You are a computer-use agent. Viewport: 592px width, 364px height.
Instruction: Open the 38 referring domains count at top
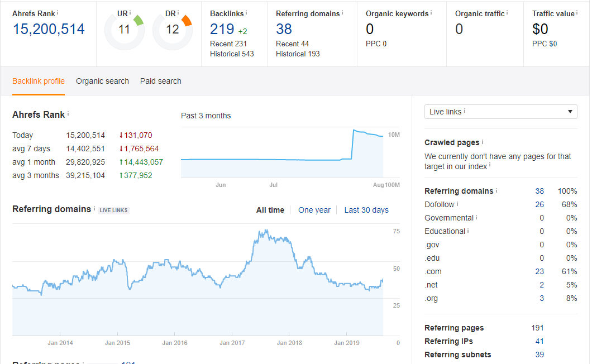click(284, 29)
